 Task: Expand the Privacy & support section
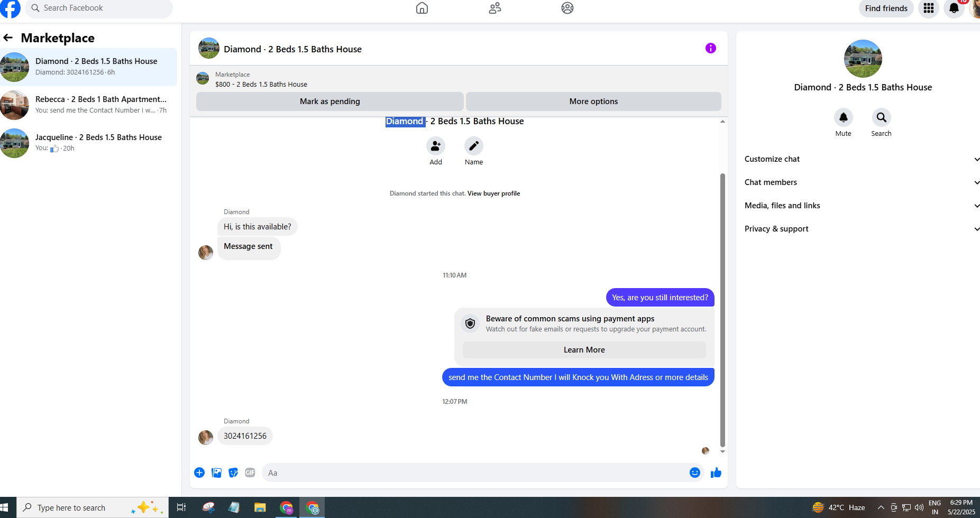[862, 229]
